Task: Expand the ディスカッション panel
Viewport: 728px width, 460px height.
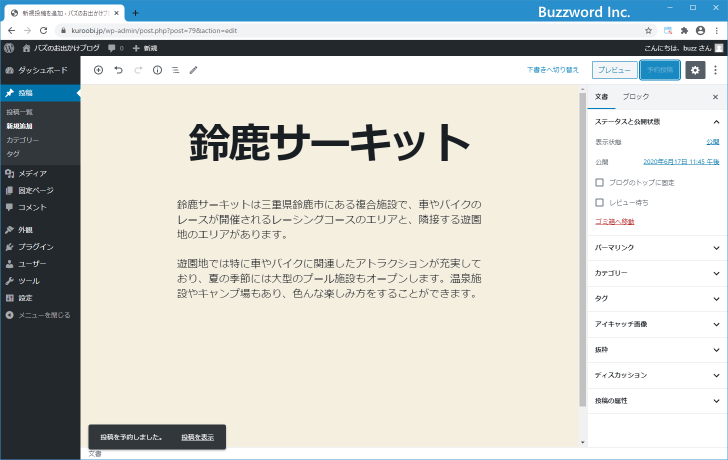Action: point(656,375)
